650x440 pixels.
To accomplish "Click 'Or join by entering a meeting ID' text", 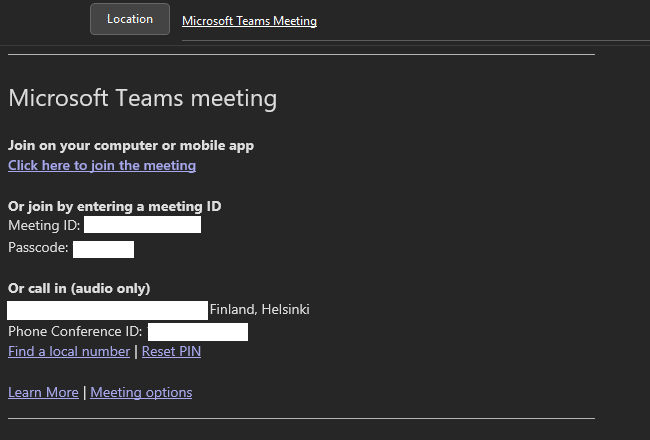I will pos(114,207).
